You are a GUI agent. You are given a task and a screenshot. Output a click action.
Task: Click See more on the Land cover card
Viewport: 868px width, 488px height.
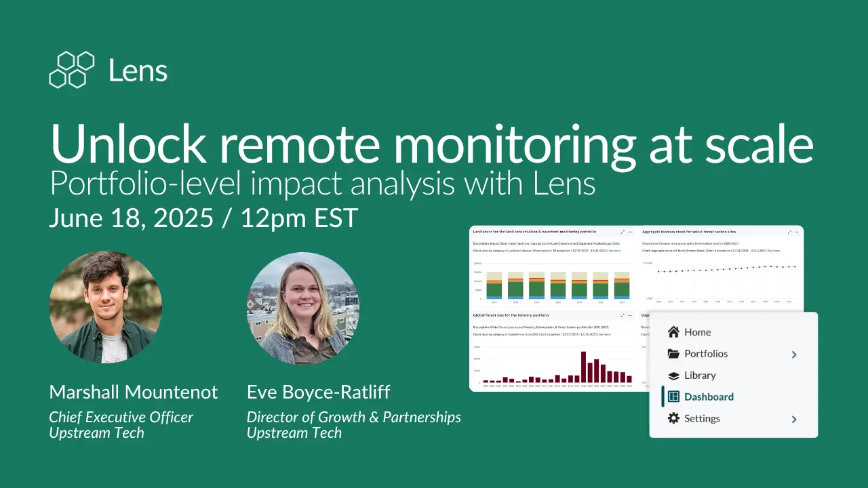click(x=614, y=251)
